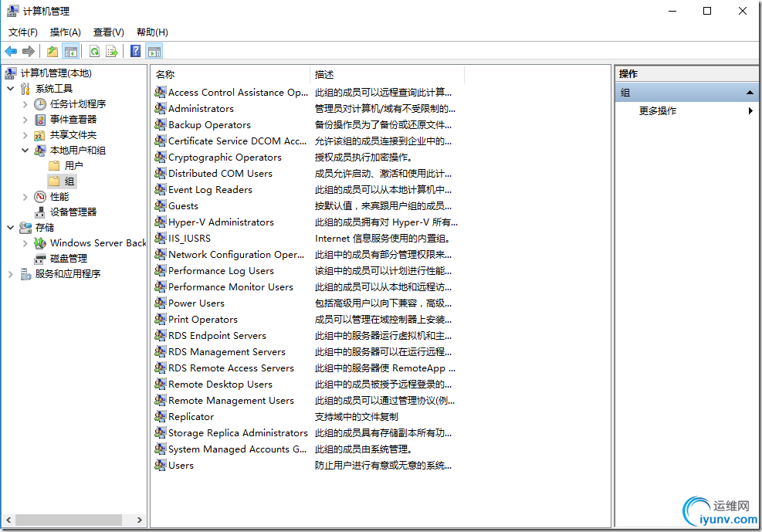Click the 任务计划程序 clock icon
This screenshot has height=532, width=762.
40,104
